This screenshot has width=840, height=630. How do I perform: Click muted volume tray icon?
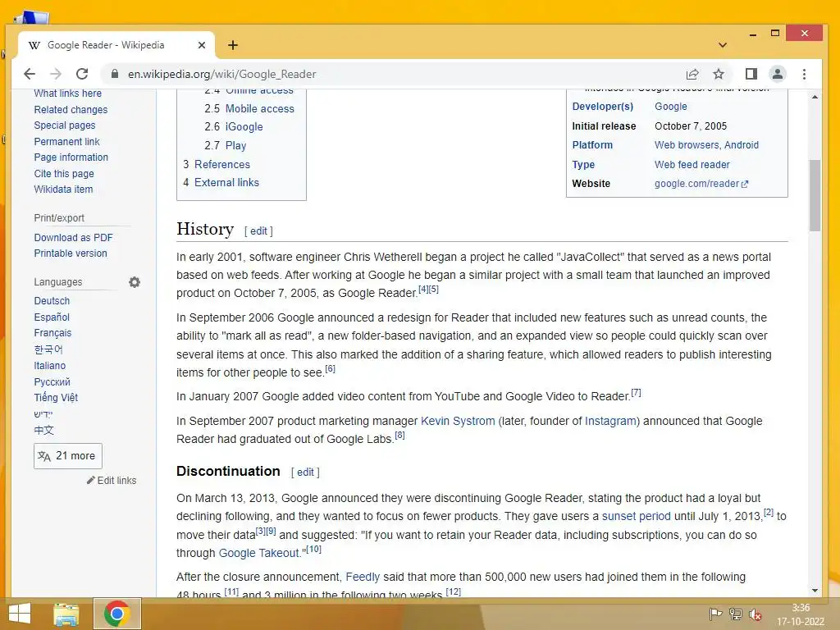(756, 614)
